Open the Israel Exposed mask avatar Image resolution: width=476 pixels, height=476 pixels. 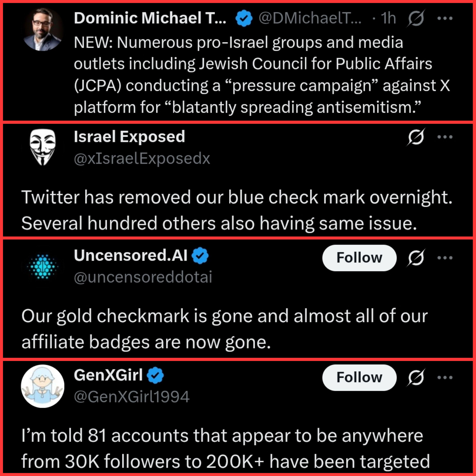click(x=43, y=147)
